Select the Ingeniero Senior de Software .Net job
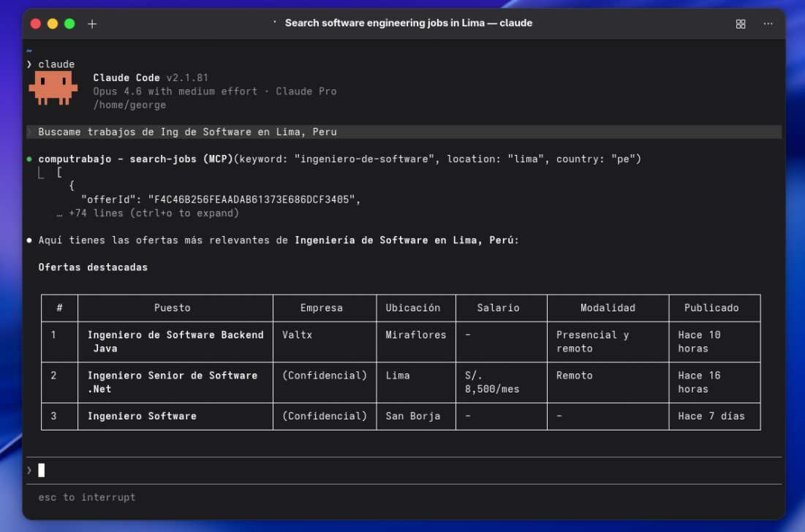805x532 pixels. (172, 381)
